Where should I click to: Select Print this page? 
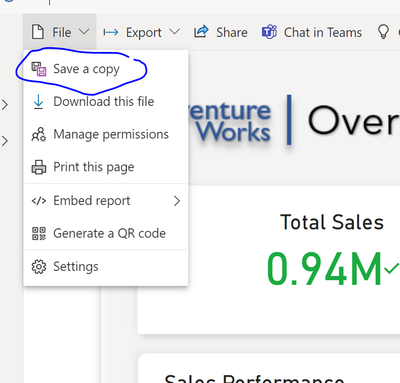[106, 167]
